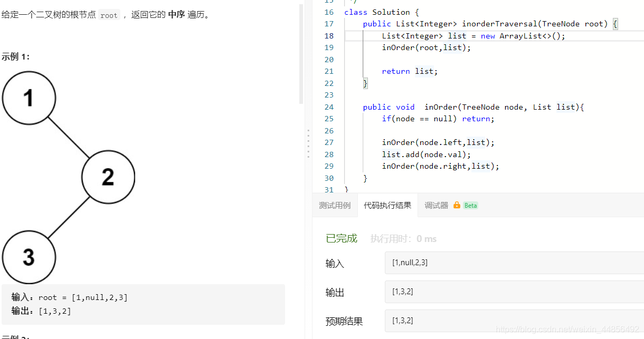
Task: Open the 代码执行结果 tab
Action: tap(387, 206)
